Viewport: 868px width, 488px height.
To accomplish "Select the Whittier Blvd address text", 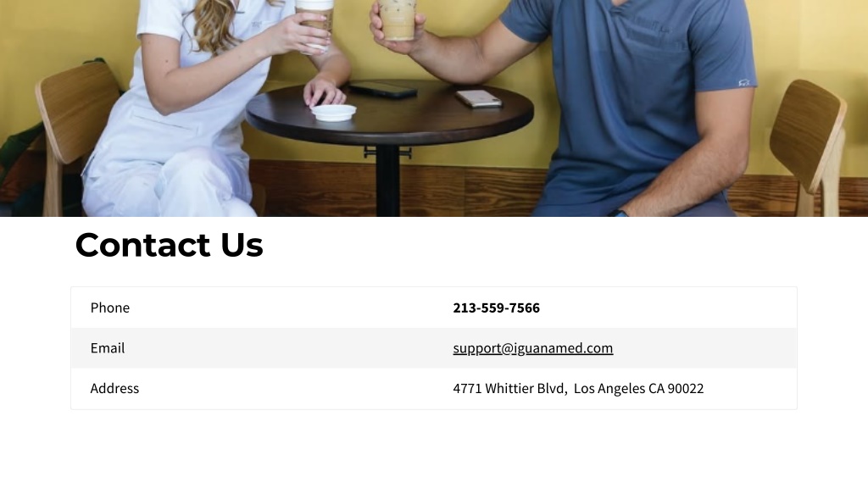I will tap(578, 388).
